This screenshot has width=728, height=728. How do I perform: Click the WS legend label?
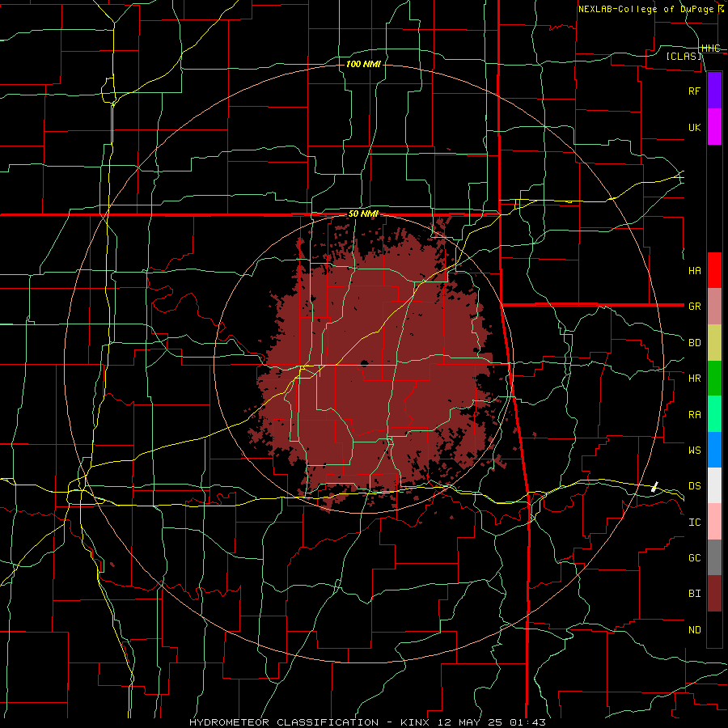point(694,450)
